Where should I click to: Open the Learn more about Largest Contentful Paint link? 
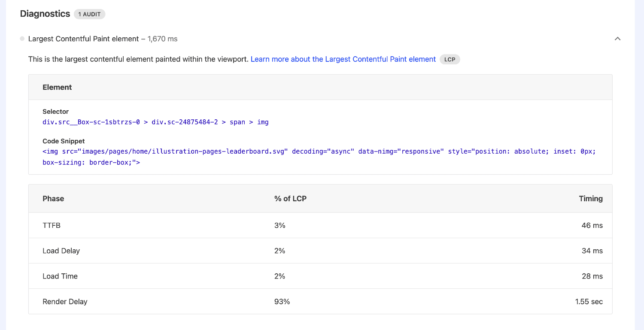pyautogui.click(x=343, y=59)
